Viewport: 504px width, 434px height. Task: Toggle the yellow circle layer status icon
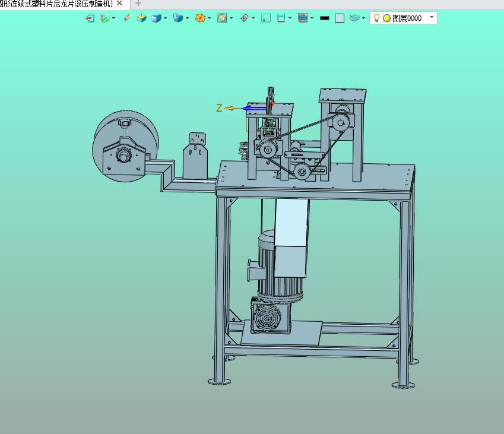tap(387, 18)
